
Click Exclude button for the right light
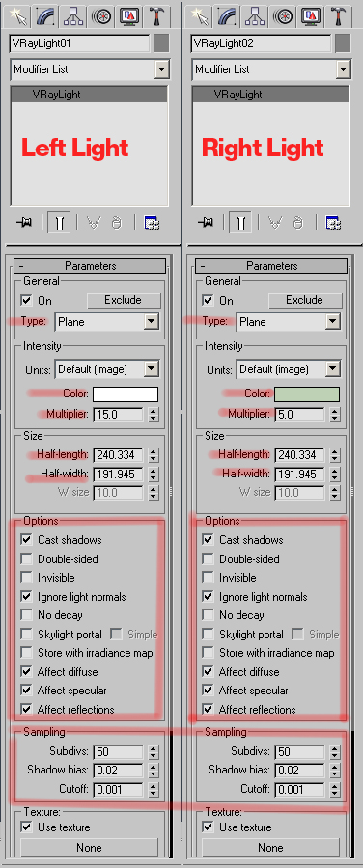pyautogui.click(x=305, y=300)
